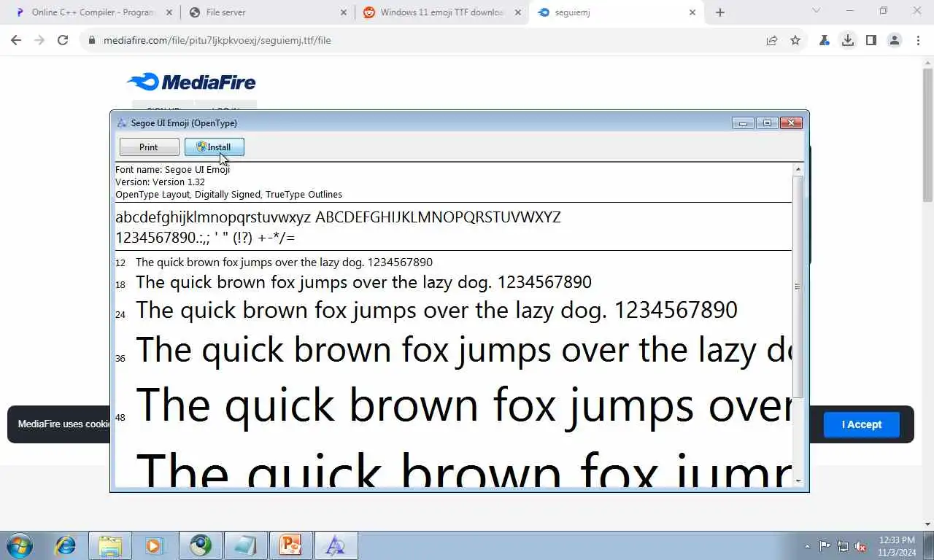Close the Segoe UI Emoji font window
The image size is (934, 560).
791,123
